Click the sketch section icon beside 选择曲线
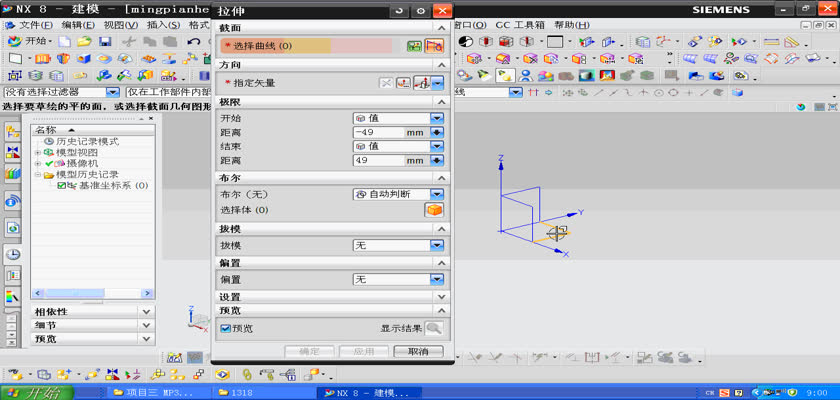Screen dimensions: 840x400 [x=414, y=46]
